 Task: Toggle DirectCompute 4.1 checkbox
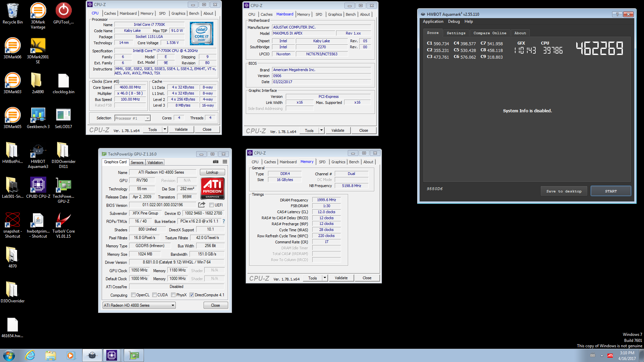192,295
